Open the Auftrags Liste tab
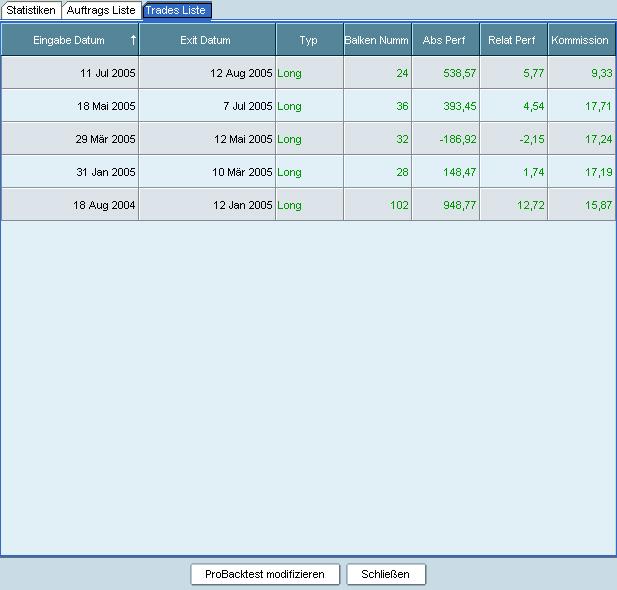Screen dimensions: 617x590 (x=101, y=10)
